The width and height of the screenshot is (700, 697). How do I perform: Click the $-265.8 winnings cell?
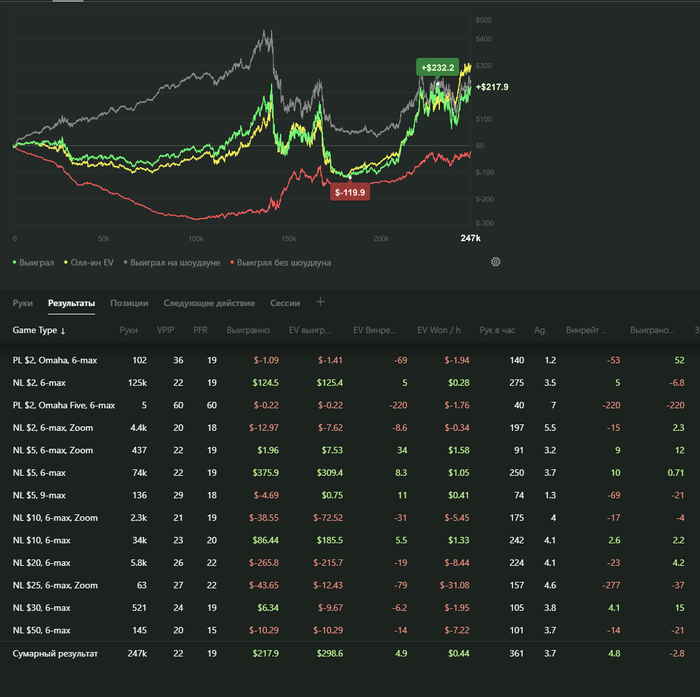pos(264,563)
